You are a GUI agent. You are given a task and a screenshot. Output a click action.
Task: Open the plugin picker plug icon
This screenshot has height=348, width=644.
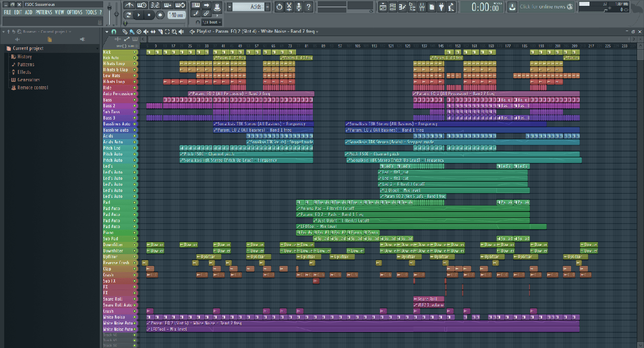441,7
